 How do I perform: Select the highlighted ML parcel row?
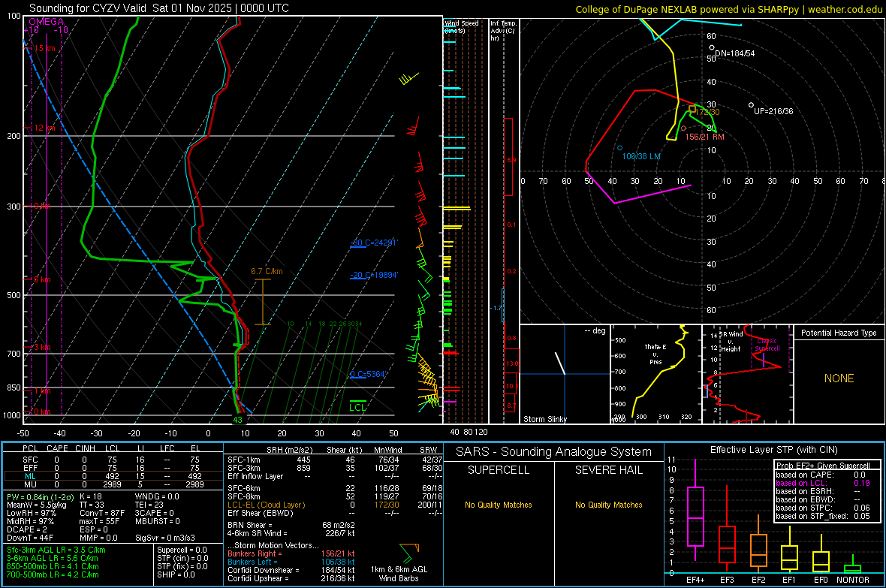112,476
